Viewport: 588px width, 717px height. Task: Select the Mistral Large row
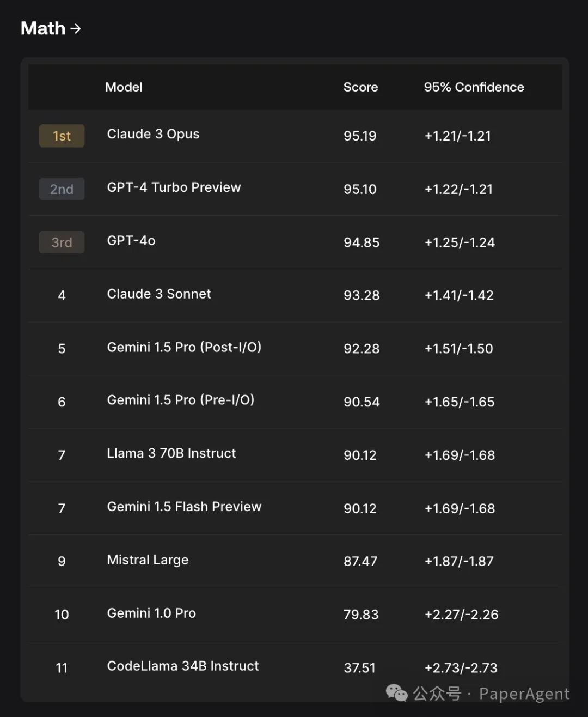(x=295, y=561)
